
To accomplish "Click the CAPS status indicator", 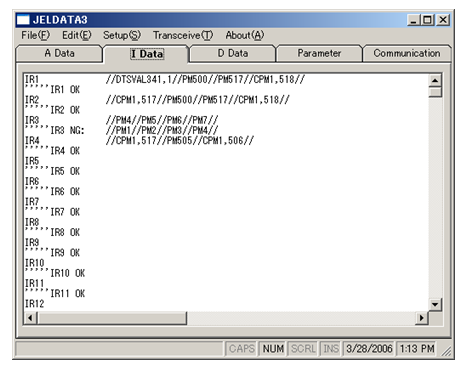I will 242,349.
